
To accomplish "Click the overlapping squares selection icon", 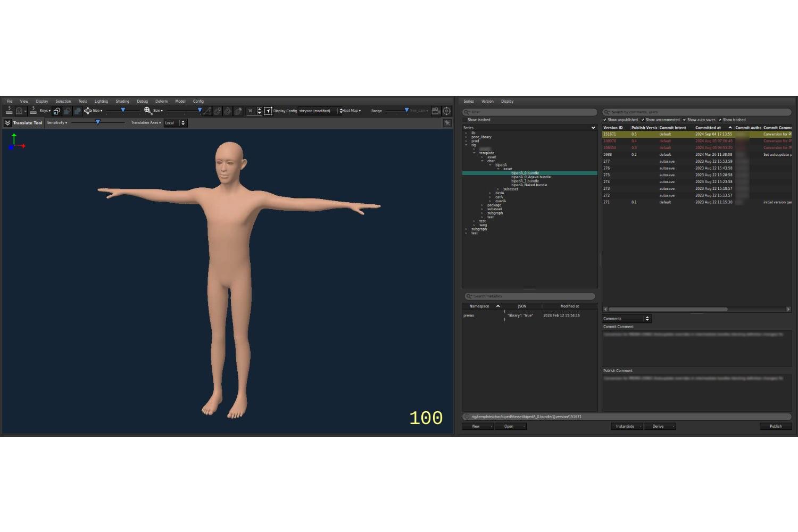I will (x=57, y=111).
